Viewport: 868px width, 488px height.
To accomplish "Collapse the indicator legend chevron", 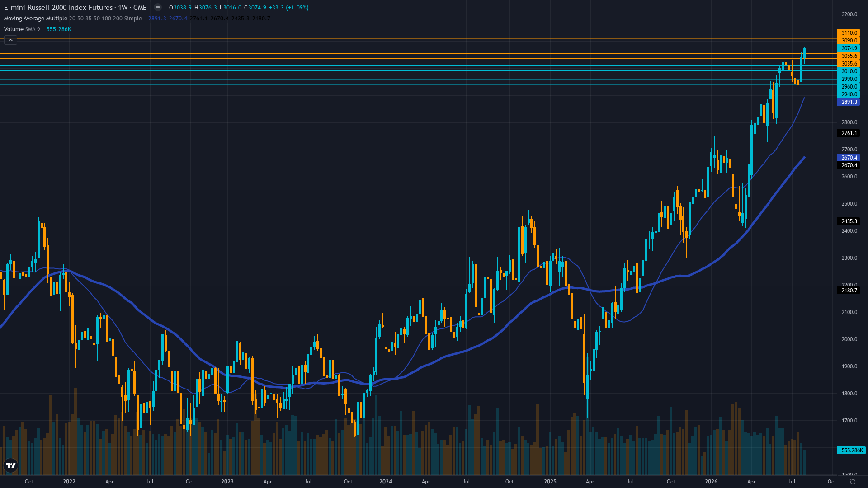I will [10, 40].
